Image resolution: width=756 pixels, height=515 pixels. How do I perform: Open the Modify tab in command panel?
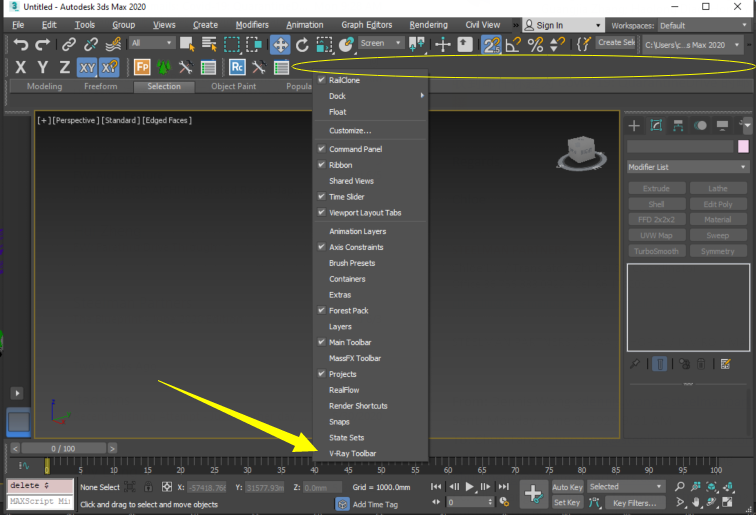[x=656, y=126]
